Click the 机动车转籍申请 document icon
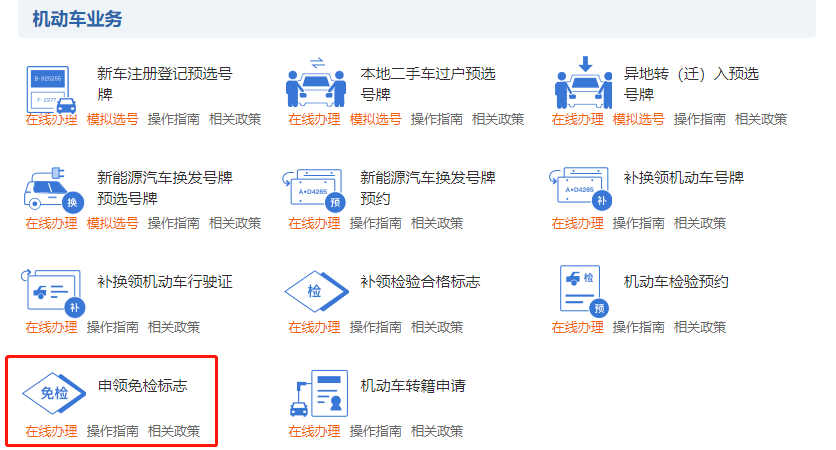836x450 pixels. pos(318,393)
